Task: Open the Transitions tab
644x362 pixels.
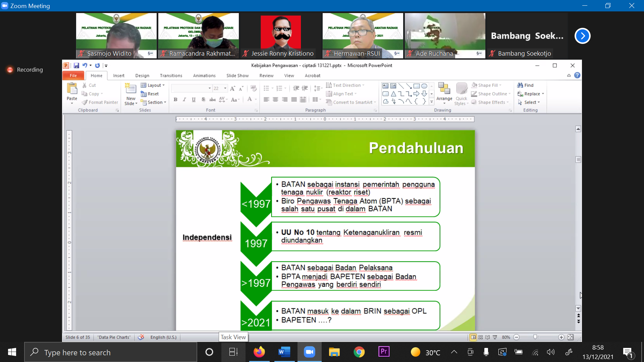Action: point(171,75)
